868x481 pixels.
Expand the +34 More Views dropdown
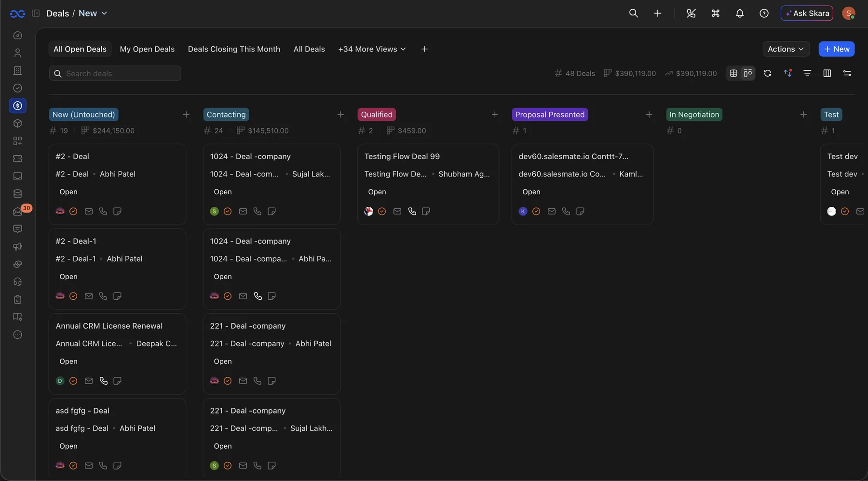[372, 49]
